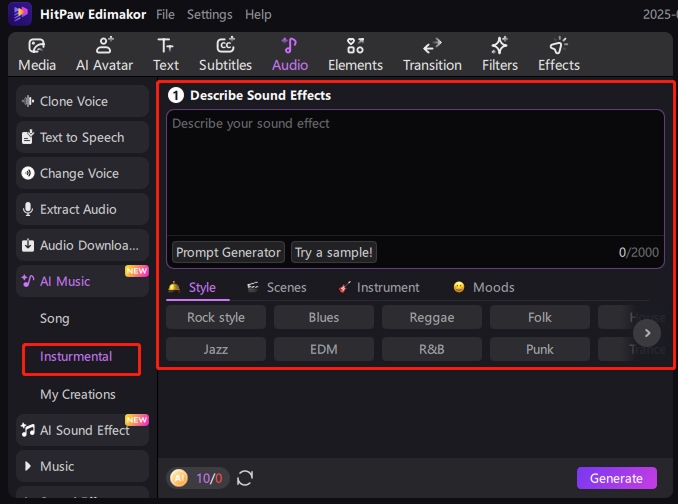Choose the Blues style tag

pos(324,317)
